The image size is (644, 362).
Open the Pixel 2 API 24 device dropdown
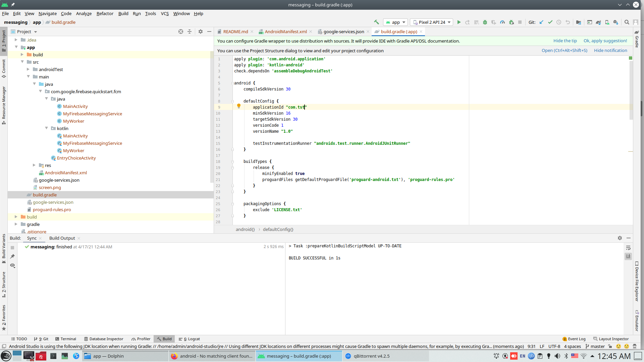point(432,22)
